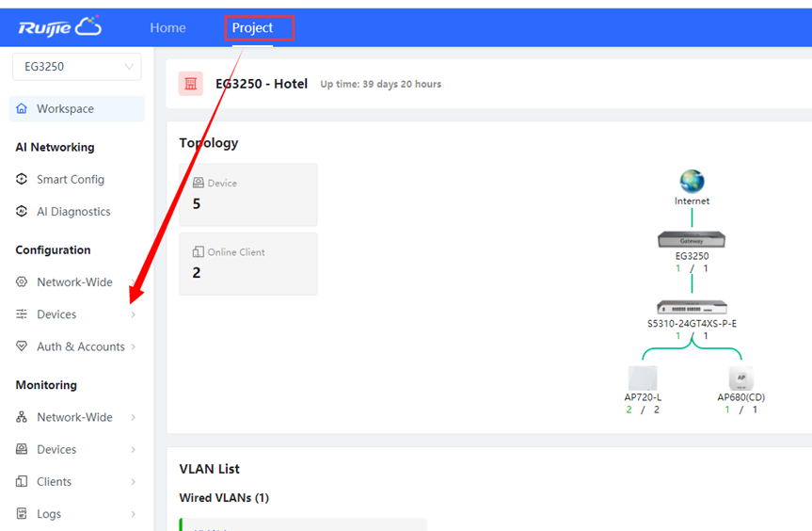Expand the Clients chevron

tap(133, 482)
